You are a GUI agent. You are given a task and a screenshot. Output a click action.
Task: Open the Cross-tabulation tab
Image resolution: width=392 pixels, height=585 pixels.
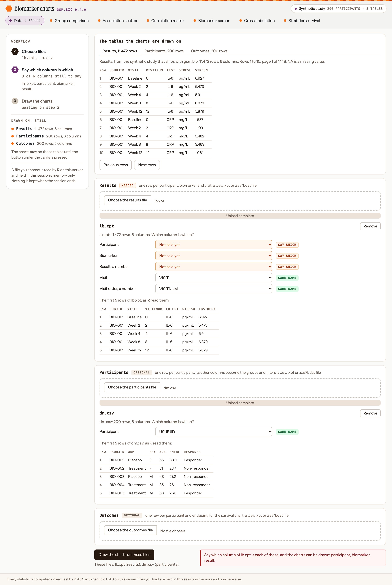click(257, 21)
